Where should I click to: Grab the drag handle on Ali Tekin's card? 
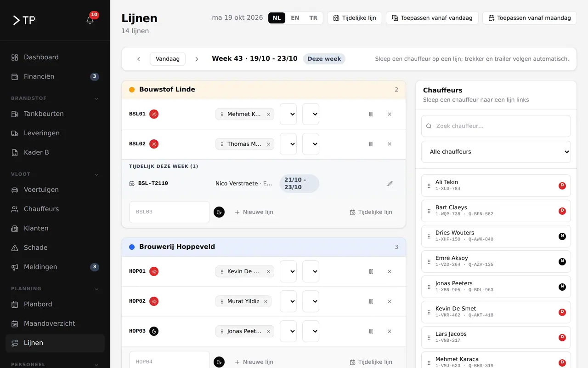429,186
